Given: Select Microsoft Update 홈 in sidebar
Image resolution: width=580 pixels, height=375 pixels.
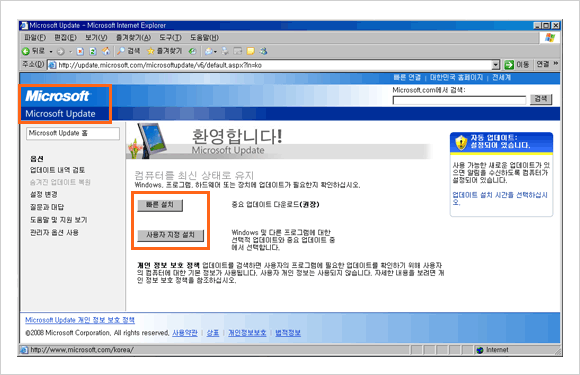Looking at the screenshot, I should (x=73, y=133).
